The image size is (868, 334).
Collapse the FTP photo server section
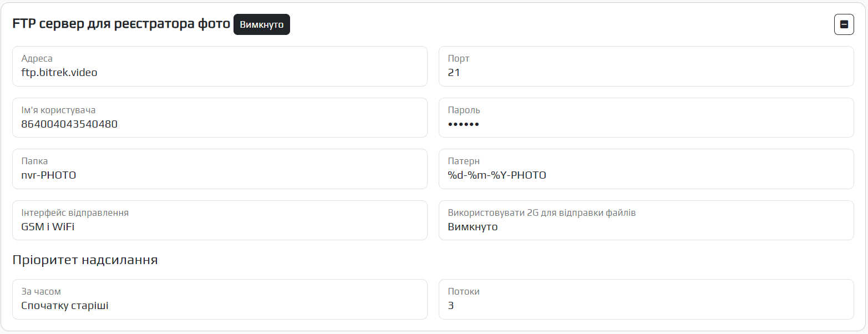pos(844,24)
